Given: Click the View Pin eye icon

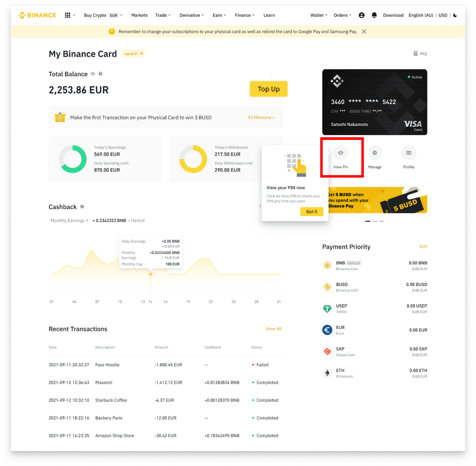Looking at the screenshot, I should coord(341,153).
